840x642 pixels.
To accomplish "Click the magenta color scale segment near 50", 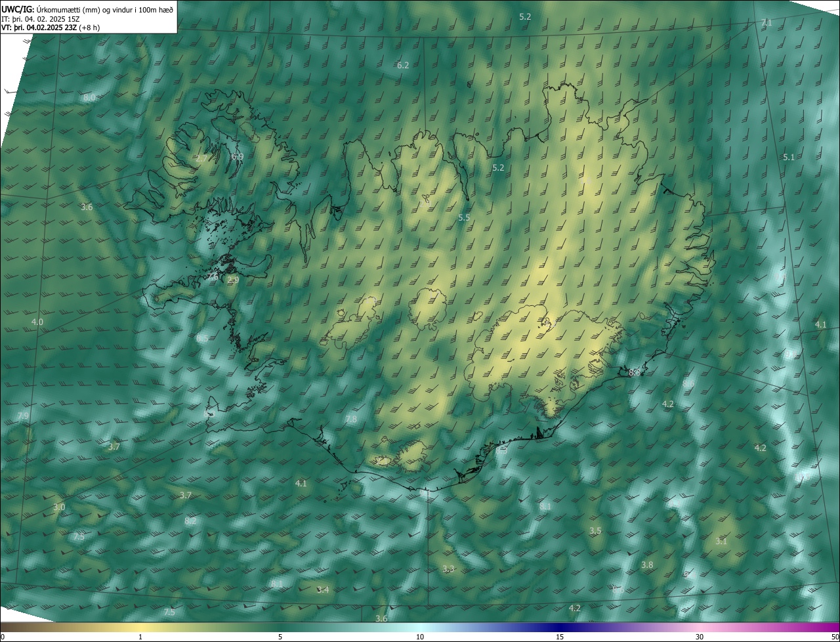I will 830,627.
